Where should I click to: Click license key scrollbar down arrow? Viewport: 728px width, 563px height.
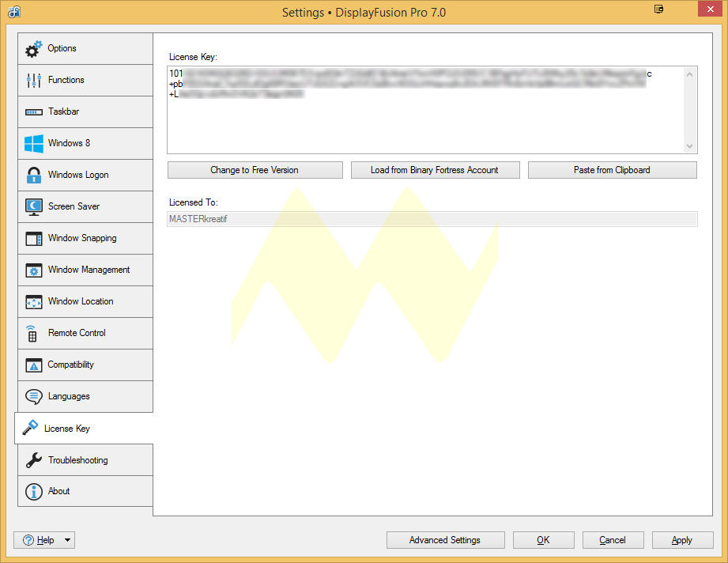pyautogui.click(x=690, y=145)
